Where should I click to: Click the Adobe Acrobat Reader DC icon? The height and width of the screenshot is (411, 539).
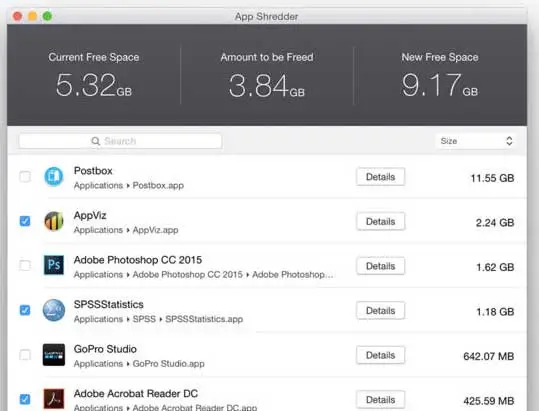(54, 399)
